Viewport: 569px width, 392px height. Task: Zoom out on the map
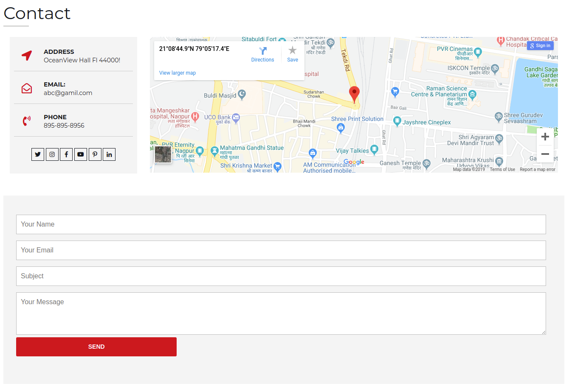[x=545, y=154]
